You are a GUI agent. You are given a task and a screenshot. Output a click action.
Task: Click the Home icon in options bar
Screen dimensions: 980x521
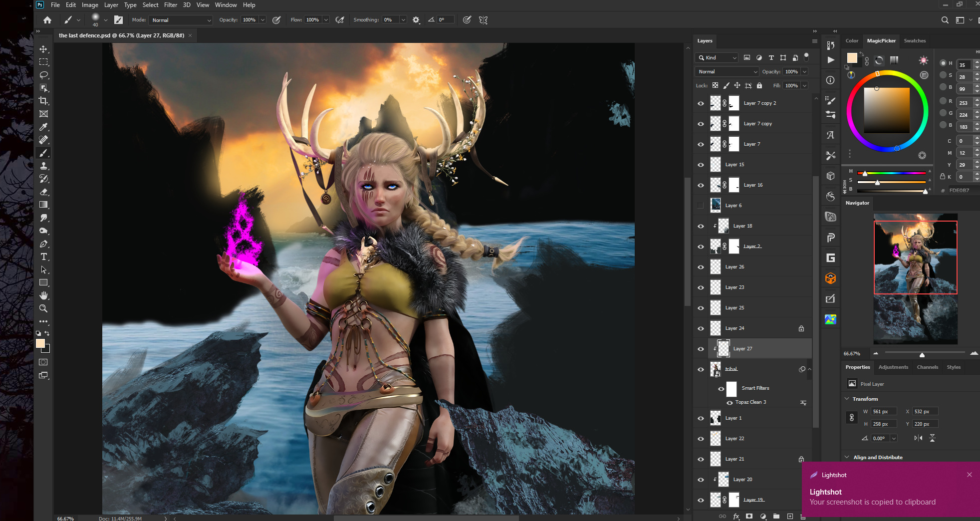click(x=47, y=20)
